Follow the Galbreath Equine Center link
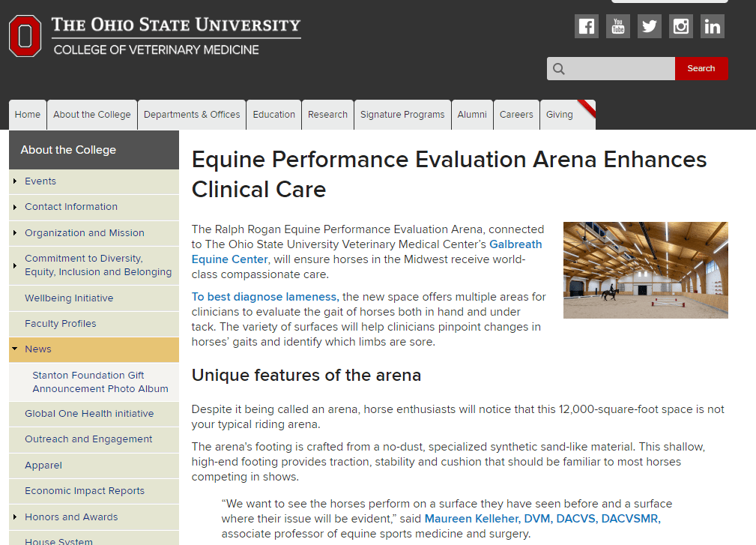The height and width of the screenshot is (545, 756). point(515,244)
